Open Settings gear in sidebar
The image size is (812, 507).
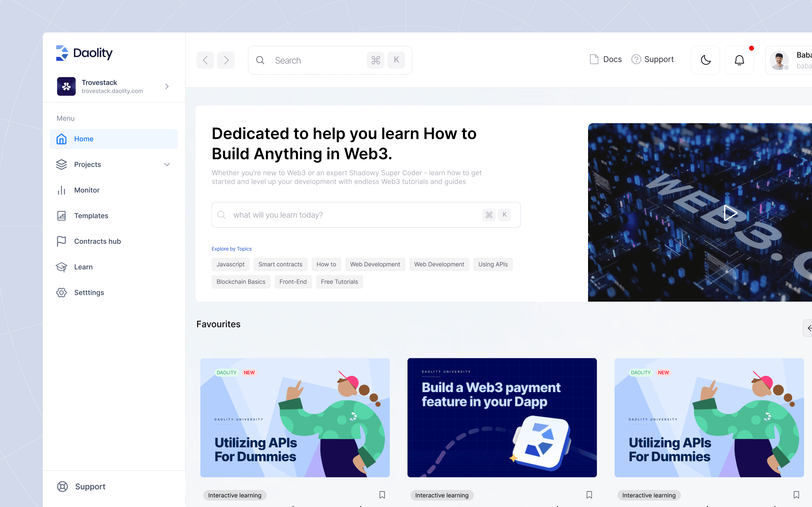tap(61, 292)
